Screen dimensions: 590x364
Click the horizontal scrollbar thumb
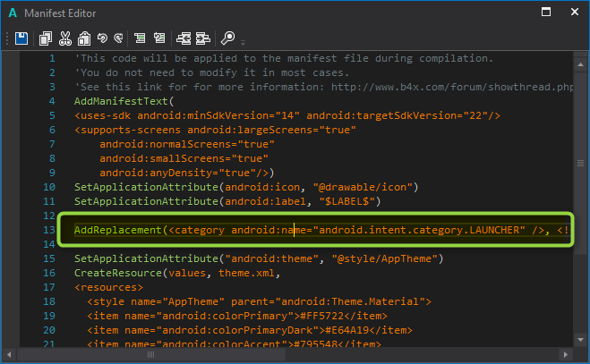[151, 354]
